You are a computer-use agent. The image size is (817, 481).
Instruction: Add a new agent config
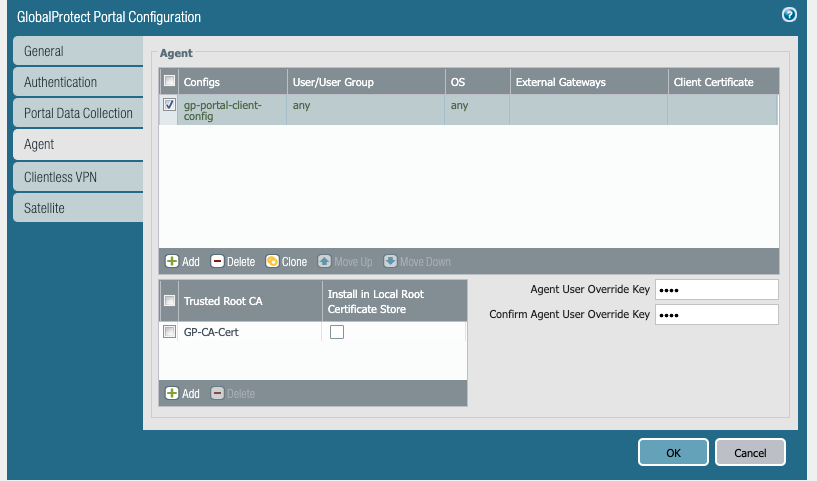point(182,262)
